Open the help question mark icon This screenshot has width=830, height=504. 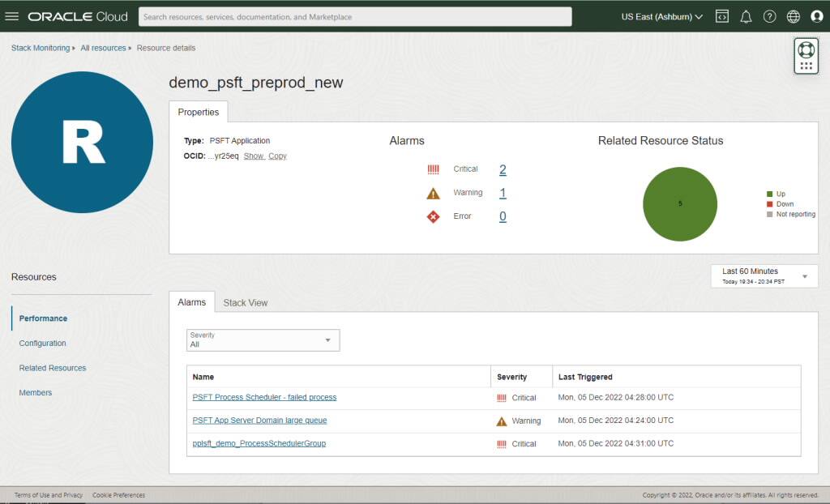click(769, 15)
